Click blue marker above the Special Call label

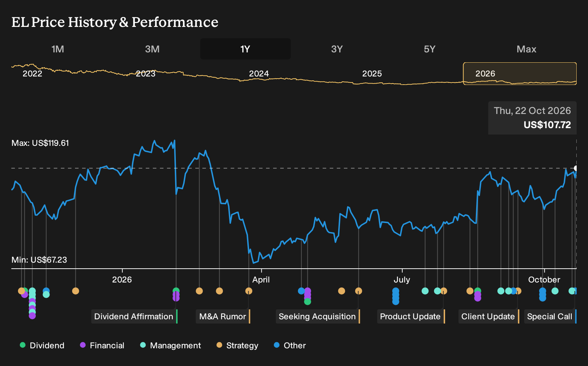575,291
